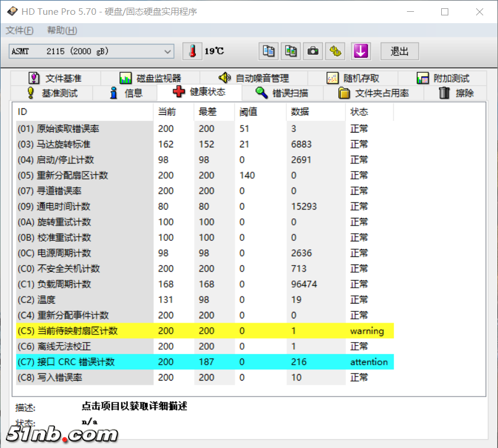Go to the 随机存取 tab

point(353,78)
